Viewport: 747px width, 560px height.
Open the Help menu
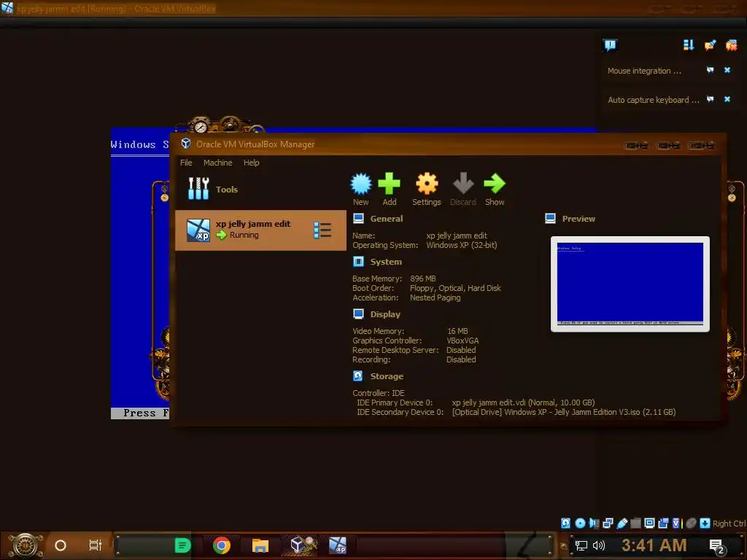point(251,163)
